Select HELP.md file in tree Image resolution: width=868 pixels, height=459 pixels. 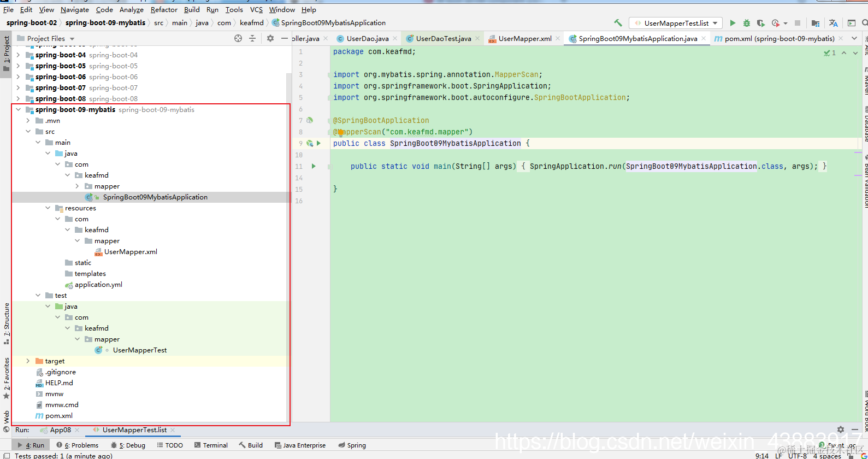coord(59,382)
